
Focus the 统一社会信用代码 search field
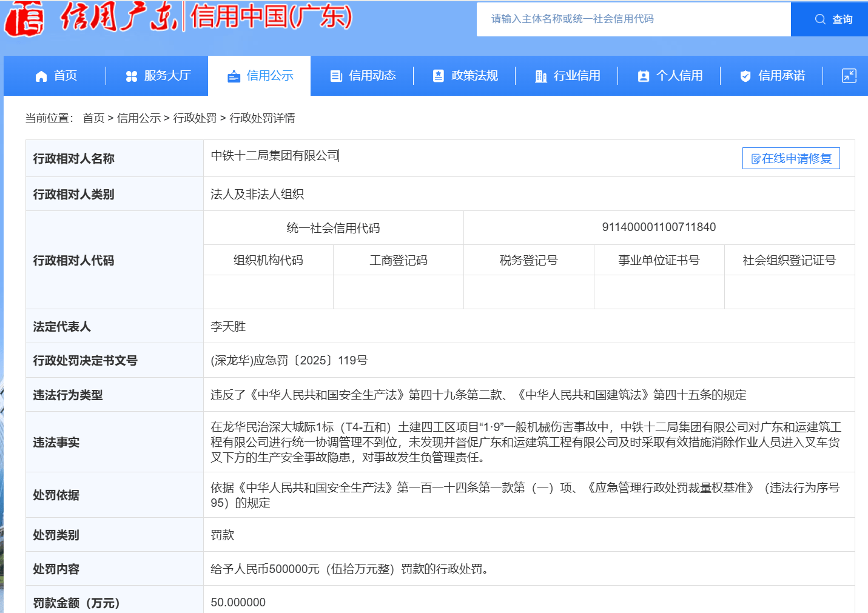(x=633, y=19)
